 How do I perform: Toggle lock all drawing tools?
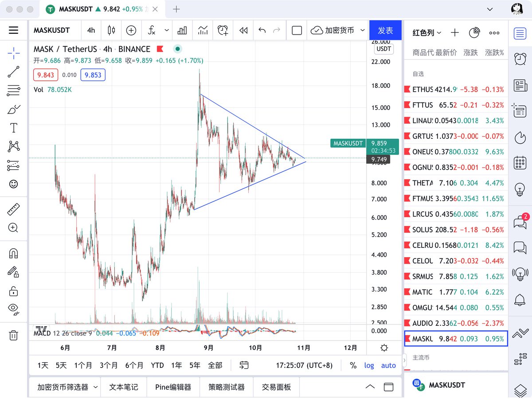(x=14, y=291)
